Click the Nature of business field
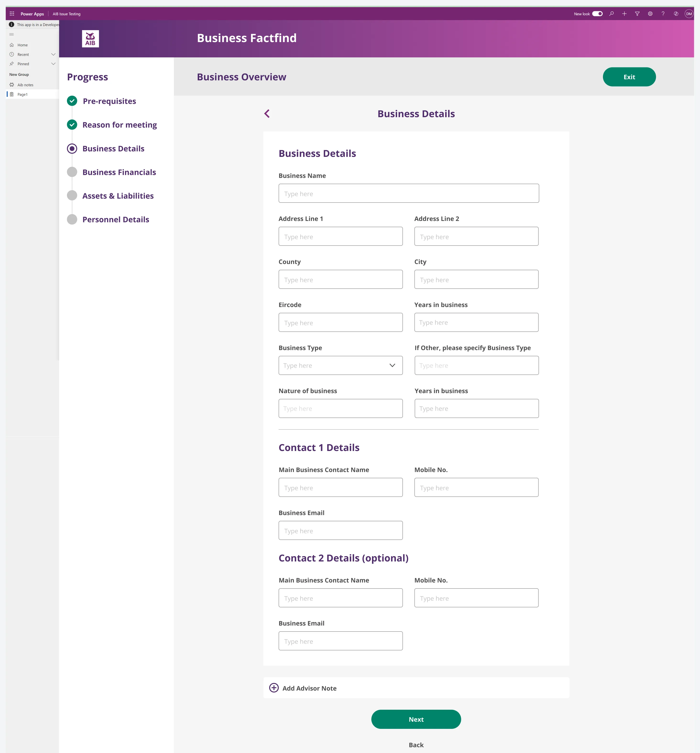The image size is (700, 753). coord(340,408)
